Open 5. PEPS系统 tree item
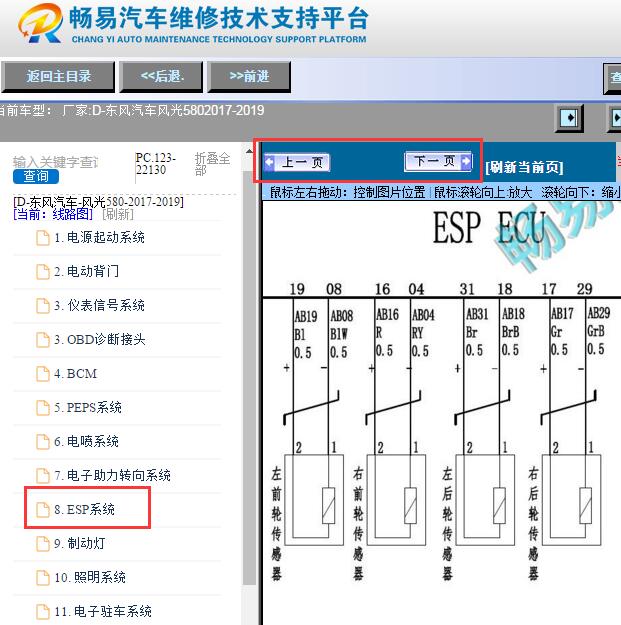Image resolution: width=621 pixels, height=625 pixels. 88,407
